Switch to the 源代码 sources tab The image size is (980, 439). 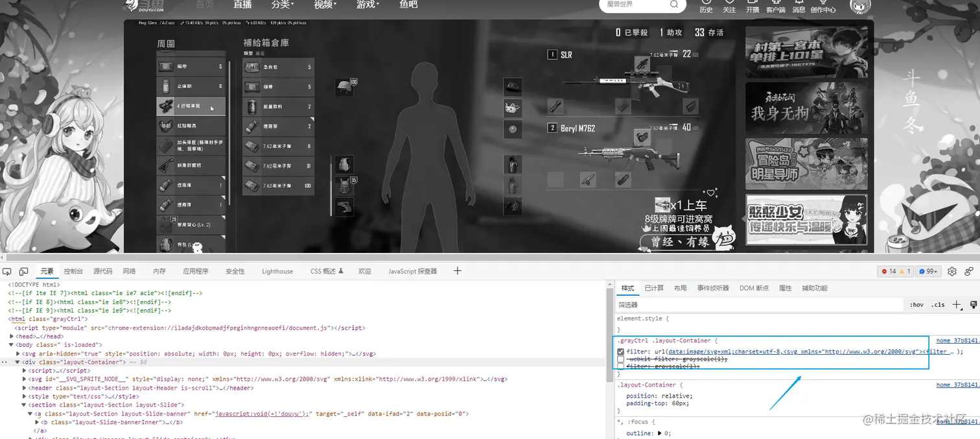(x=102, y=271)
